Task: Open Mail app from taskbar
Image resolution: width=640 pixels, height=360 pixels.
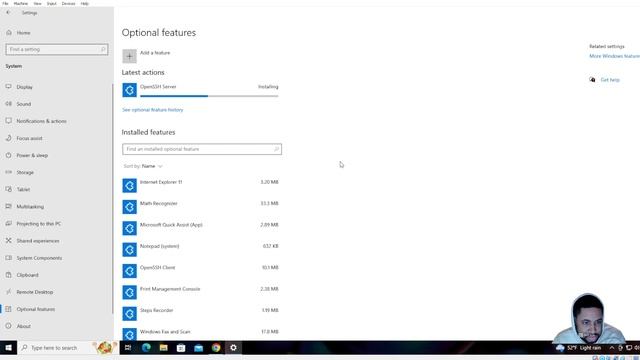Action: [198, 348]
